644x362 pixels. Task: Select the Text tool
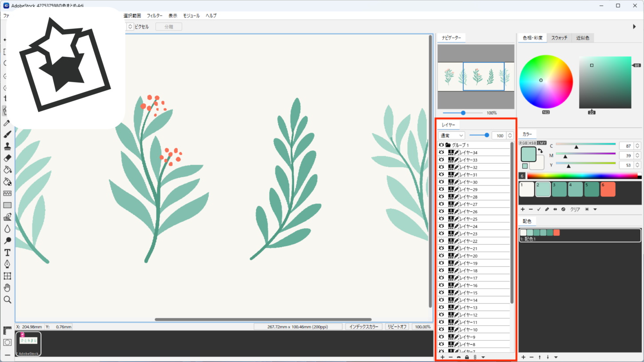tap(7, 252)
